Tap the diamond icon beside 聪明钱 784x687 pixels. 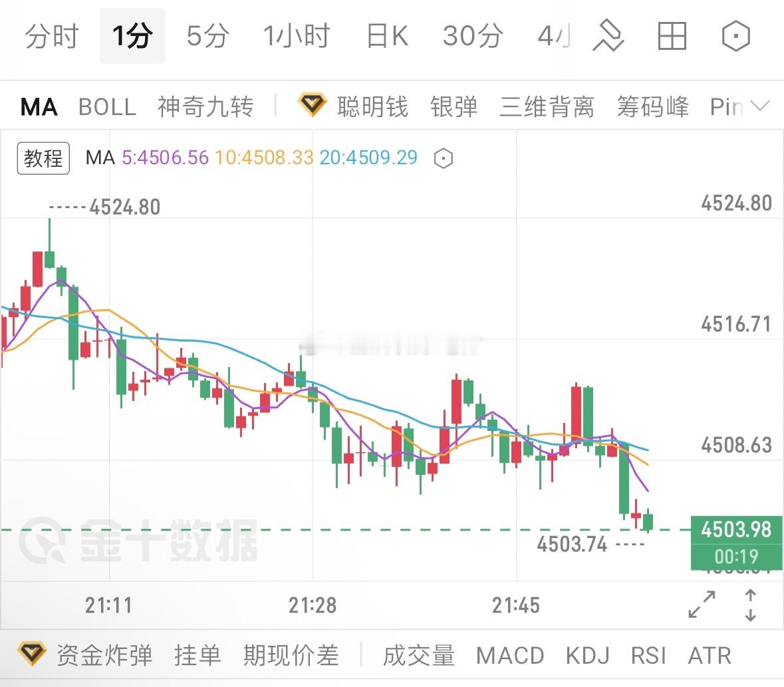[x=312, y=106]
